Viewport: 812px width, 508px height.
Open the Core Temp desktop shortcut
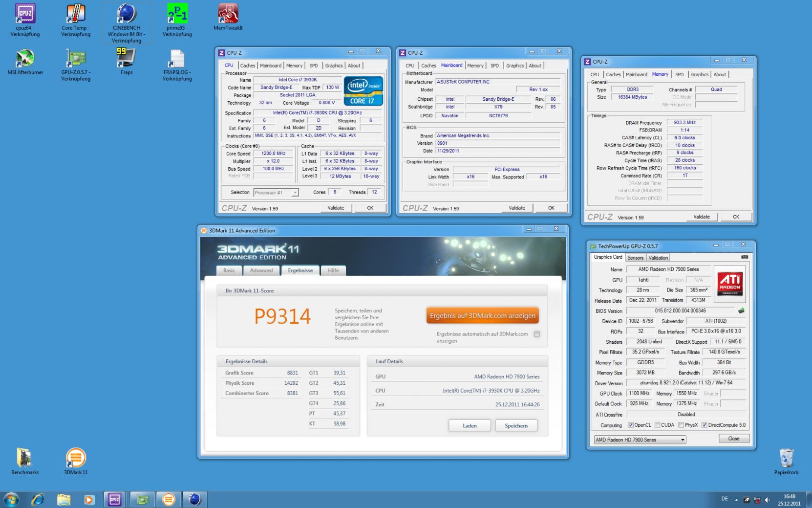[x=76, y=21]
